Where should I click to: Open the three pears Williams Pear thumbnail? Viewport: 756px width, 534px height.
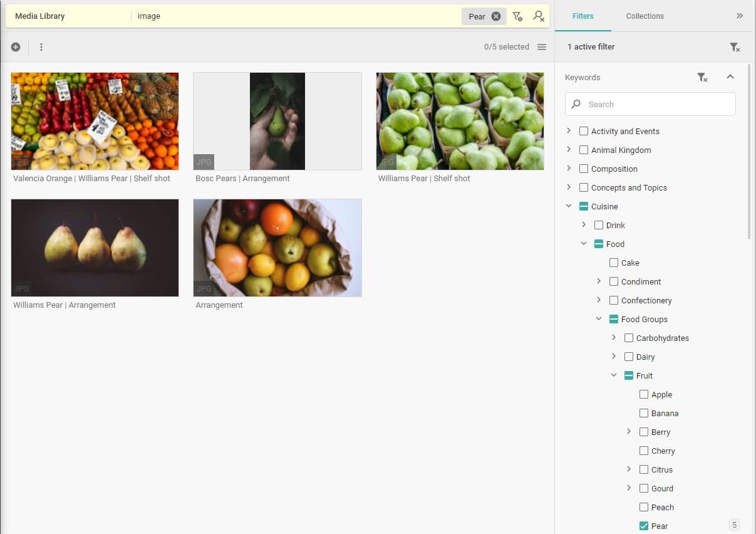click(x=95, y=248)
